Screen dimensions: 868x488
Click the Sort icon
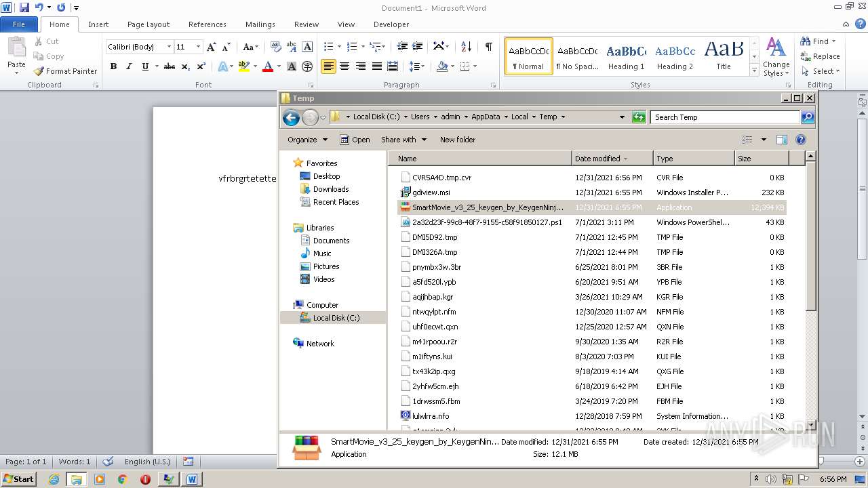tap(466, 47)
